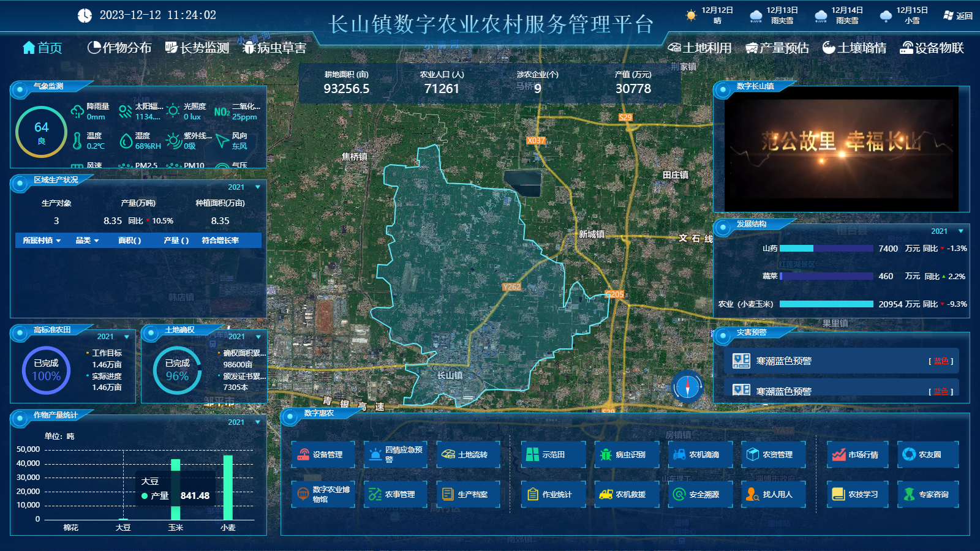Click the 专家咨询 expert icon

[909, 494]
